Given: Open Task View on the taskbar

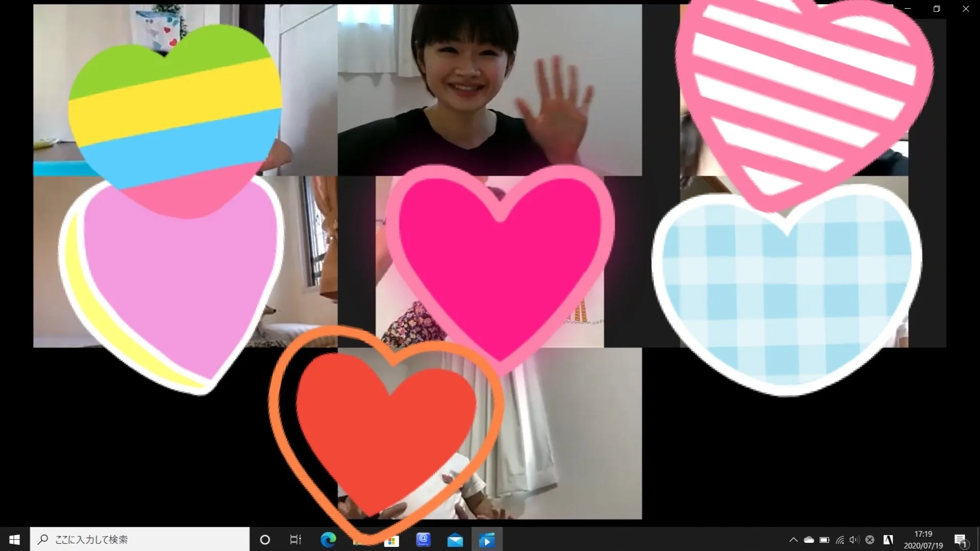Looking at the screenshot, I should (x=295, y=539).
